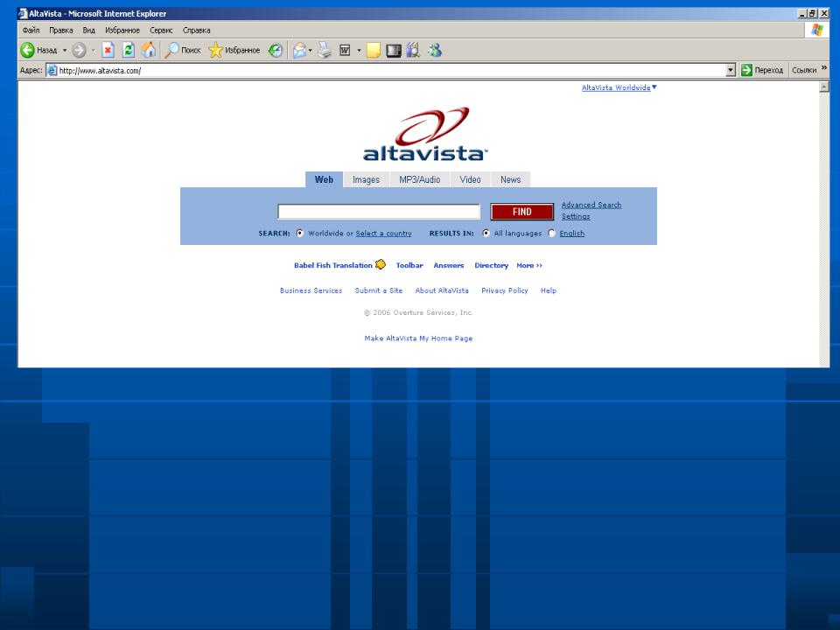Open the Business Services link
Screen dimensions: 840x630
[x=311, y=290]
